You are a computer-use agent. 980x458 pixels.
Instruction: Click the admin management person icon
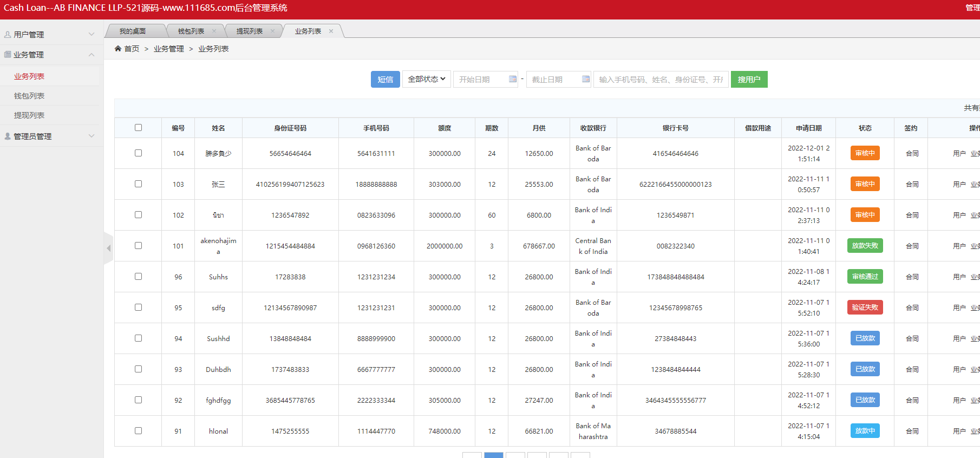8,136
